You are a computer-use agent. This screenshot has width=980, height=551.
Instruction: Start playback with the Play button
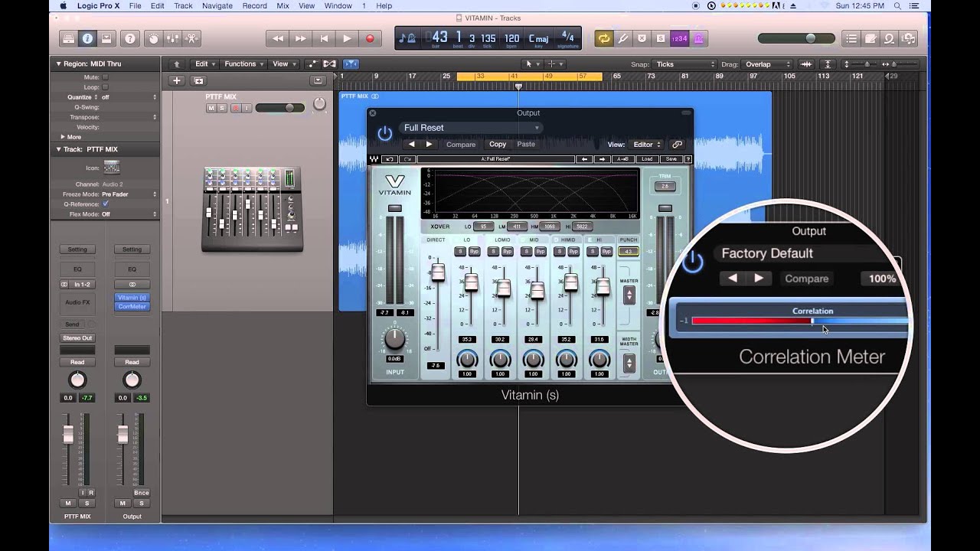click(x=347, y=38)
